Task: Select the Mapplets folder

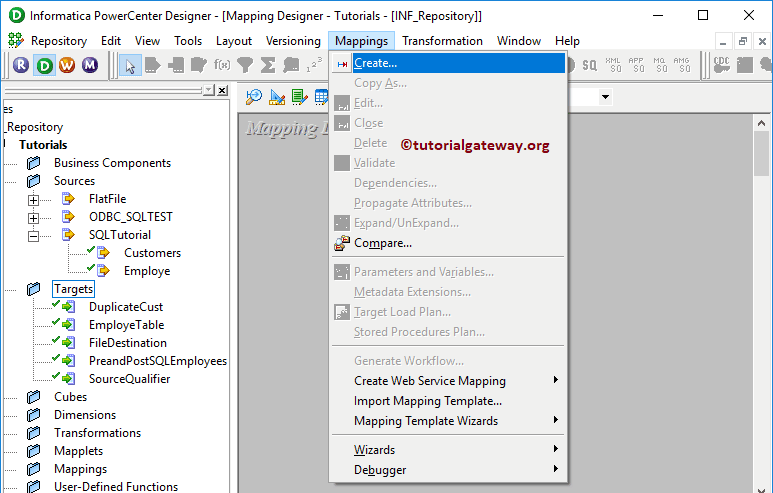Action: click(x=78, y=451)
